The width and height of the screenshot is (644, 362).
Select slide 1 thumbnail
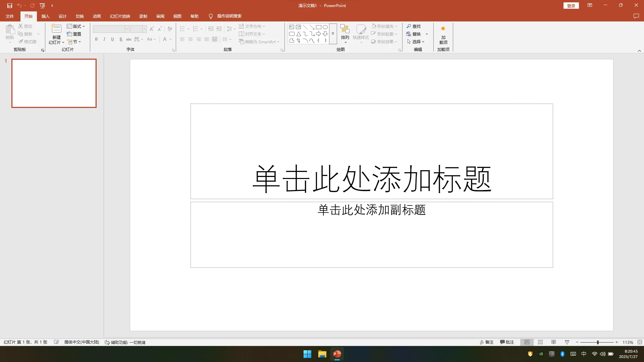54,83
